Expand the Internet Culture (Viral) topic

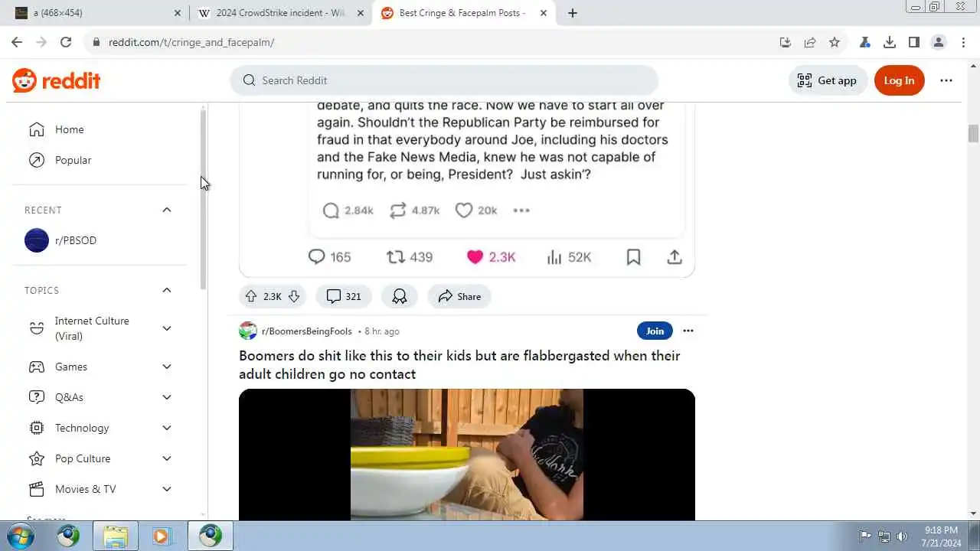[167, 328]
